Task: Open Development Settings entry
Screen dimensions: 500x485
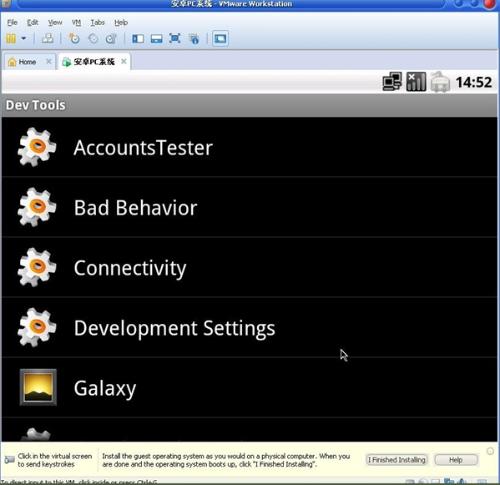Action: [x=249, y=328]
